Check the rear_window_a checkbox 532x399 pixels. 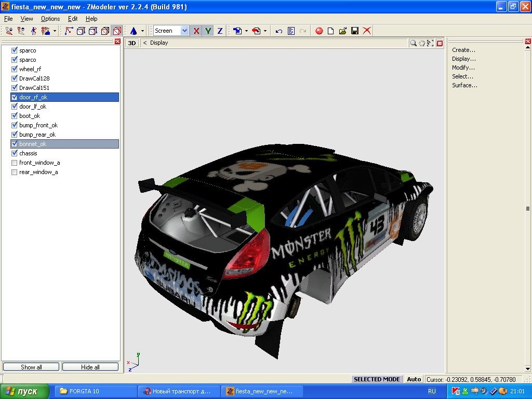pos(14,172)
